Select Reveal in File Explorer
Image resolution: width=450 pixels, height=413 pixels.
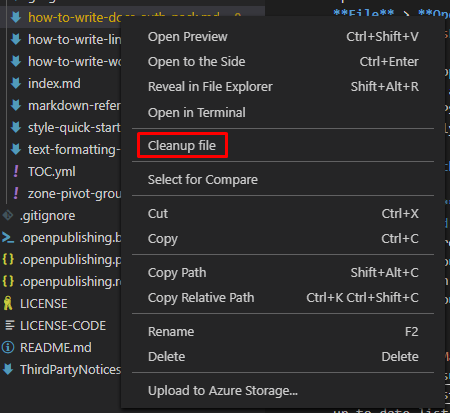[283, 87]
